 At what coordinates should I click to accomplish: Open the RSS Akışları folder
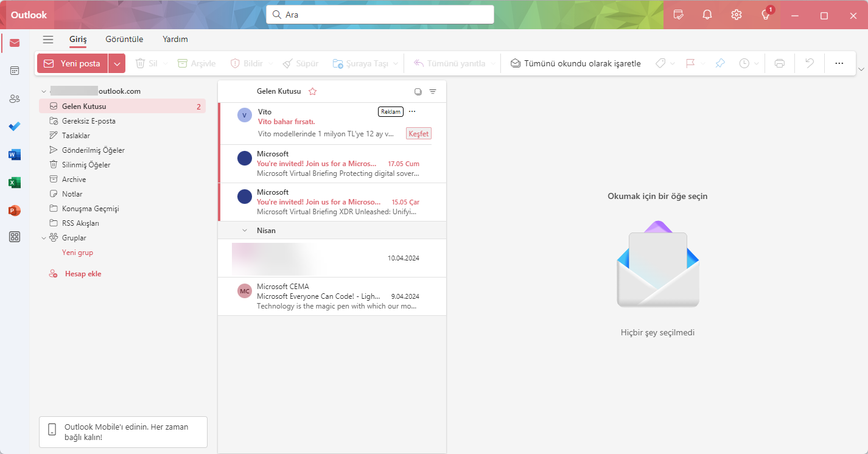tap(122, 223)
